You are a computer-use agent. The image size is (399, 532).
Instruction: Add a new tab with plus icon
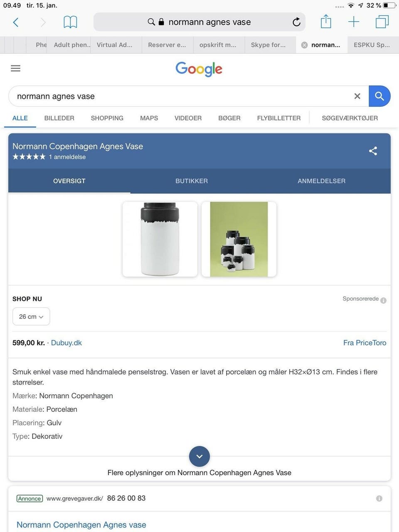tap(353, 22)
